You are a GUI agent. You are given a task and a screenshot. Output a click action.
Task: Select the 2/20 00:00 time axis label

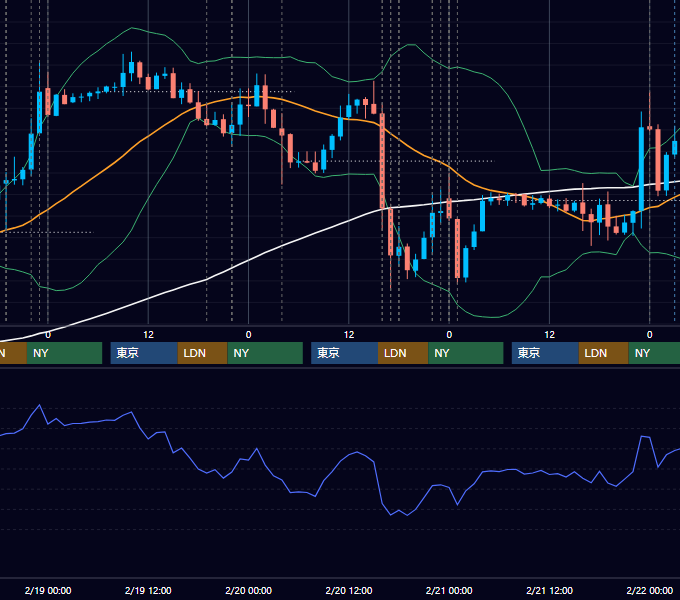point(248,590)
